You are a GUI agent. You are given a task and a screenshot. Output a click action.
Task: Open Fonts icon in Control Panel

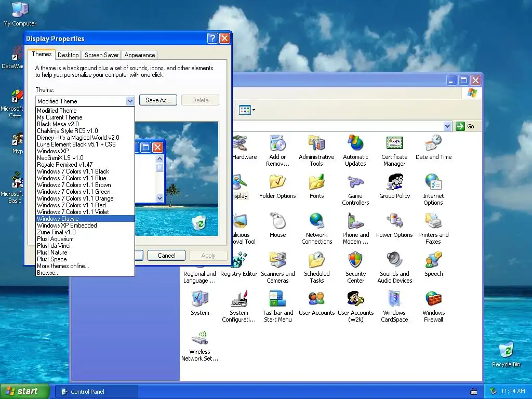pyautogui.click(x=316, y=187)
